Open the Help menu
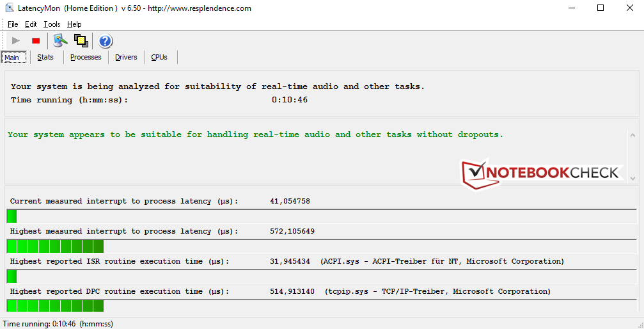Screen dimensions: 644x329 74,24
